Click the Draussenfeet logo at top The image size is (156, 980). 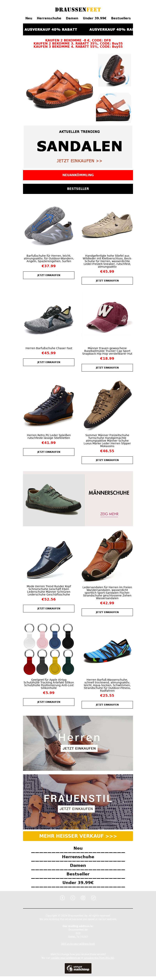pos(78,10)
